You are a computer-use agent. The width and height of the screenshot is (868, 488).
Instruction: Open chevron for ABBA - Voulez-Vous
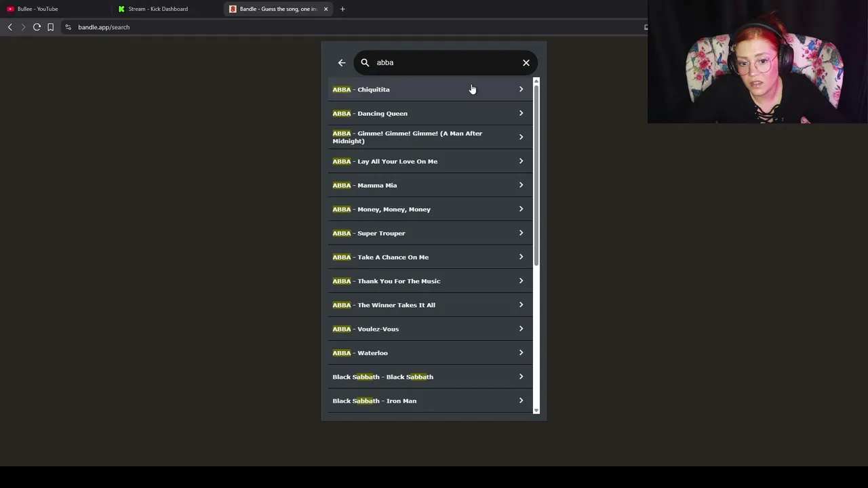521,329
